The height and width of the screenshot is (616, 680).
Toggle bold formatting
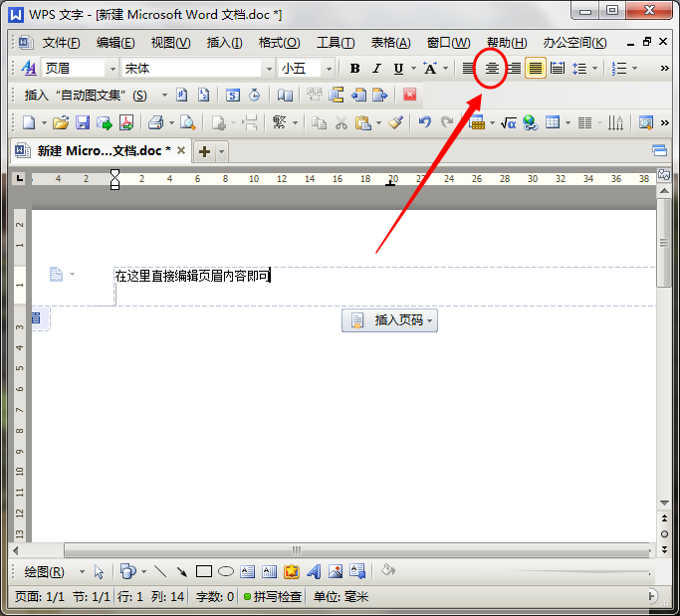[354, 69]
